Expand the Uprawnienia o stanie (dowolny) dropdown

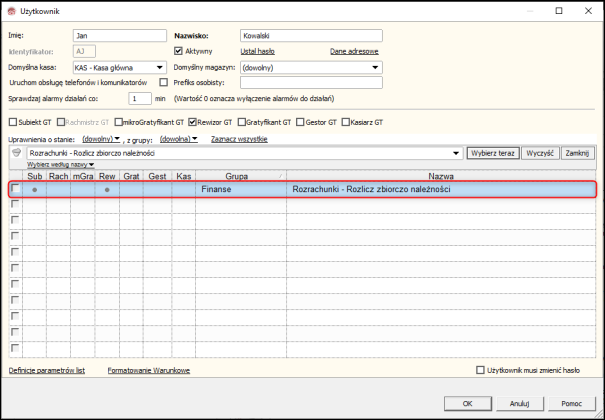pyautogui.click(x=101, y=139)
